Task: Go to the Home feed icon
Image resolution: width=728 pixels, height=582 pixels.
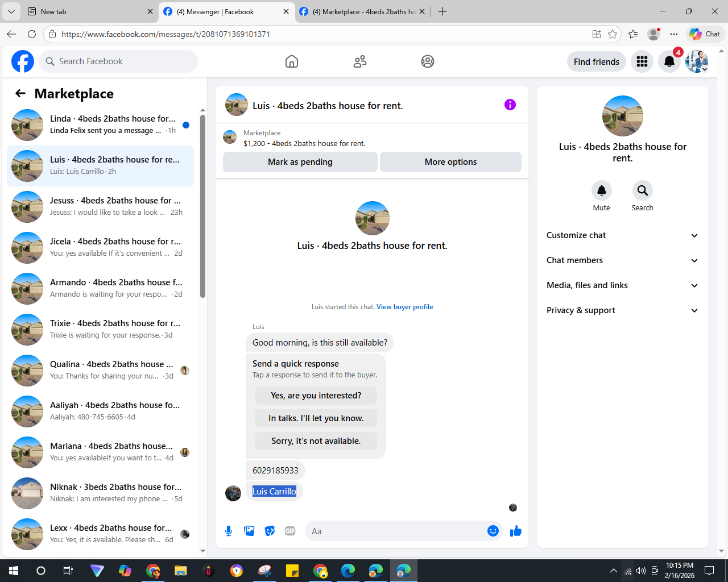Action: (292, 61)
